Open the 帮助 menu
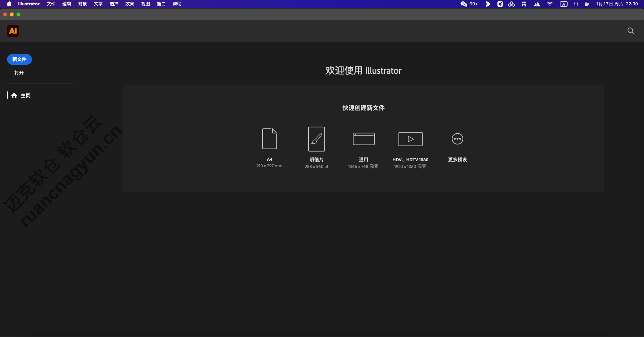The image size is (644, 337). click(x=177, y=4)
